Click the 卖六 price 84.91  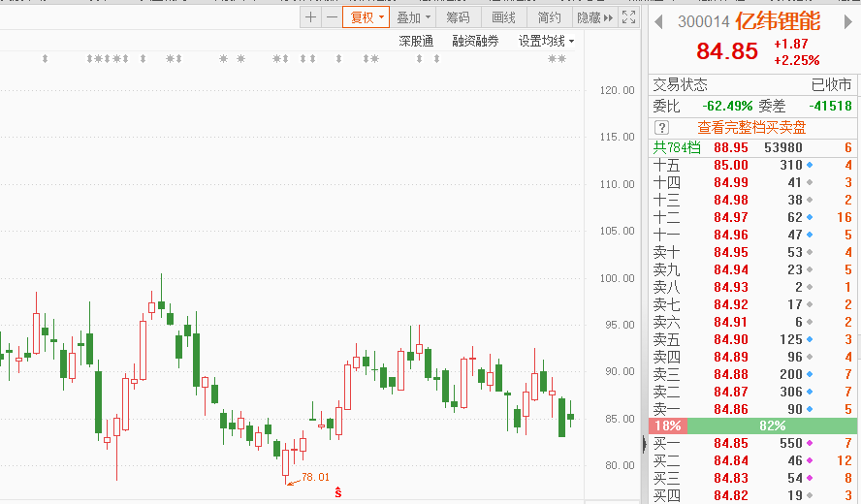[731, 323]
